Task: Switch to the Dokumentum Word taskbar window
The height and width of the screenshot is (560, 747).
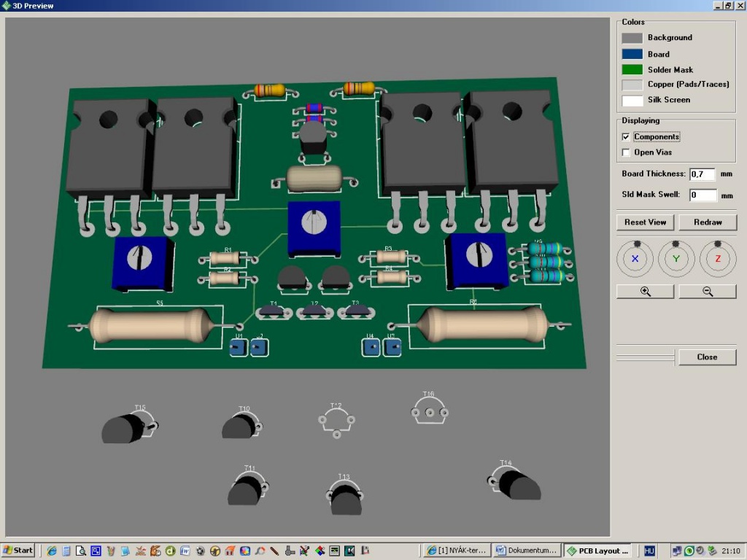Action: [x=527, y=551]
